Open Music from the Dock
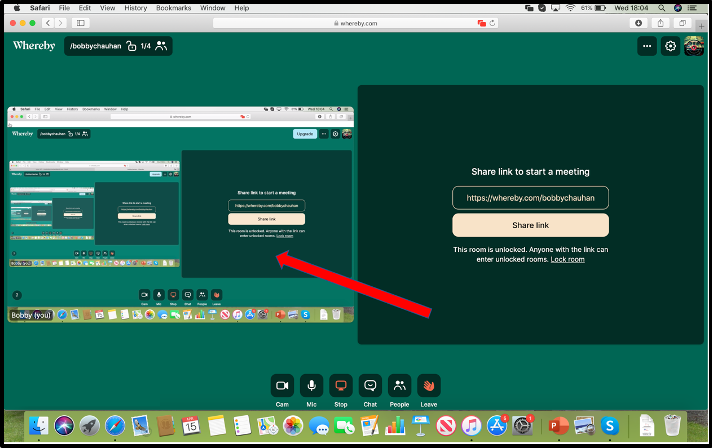 (x=471, y=426)
